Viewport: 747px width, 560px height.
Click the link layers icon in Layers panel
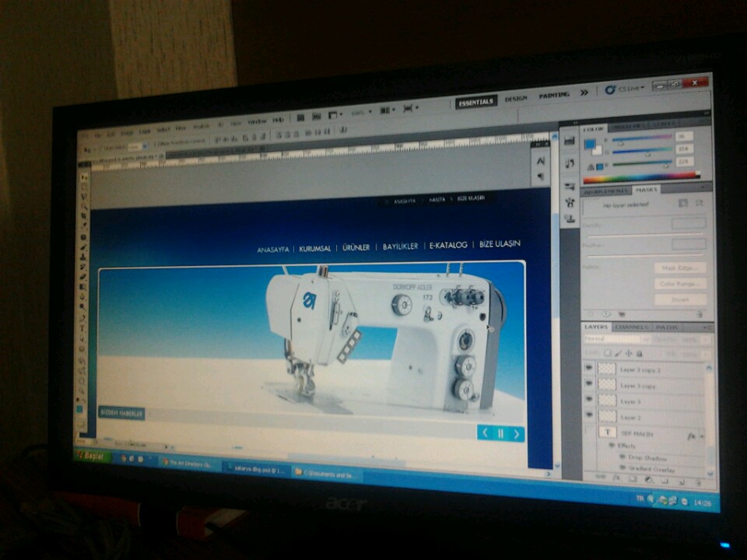coord(601,476)
